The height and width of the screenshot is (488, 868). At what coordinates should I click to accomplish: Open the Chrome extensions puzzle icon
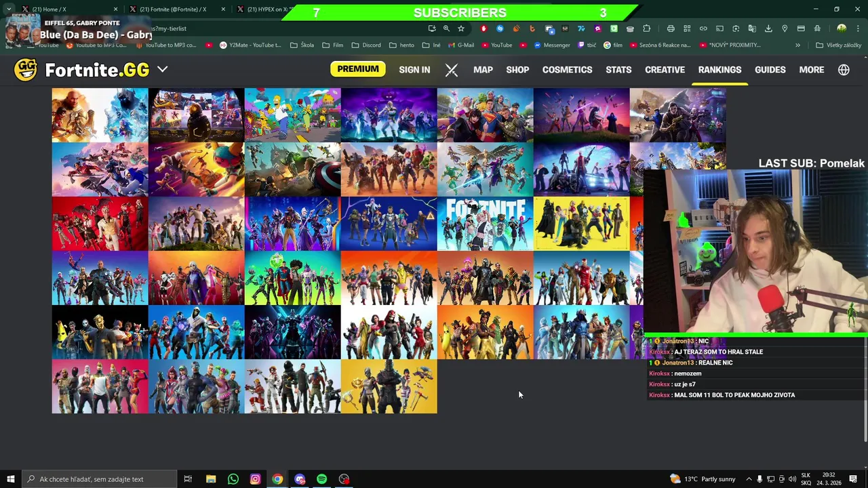pyautogui.click(x=646, y=28)
